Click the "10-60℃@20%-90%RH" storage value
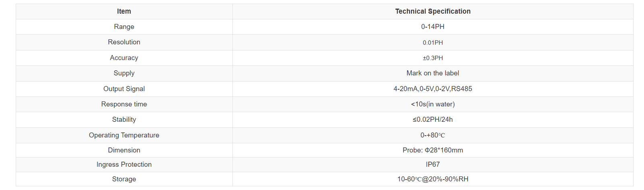This screenshot has width=644, height=190. point(433,179)
